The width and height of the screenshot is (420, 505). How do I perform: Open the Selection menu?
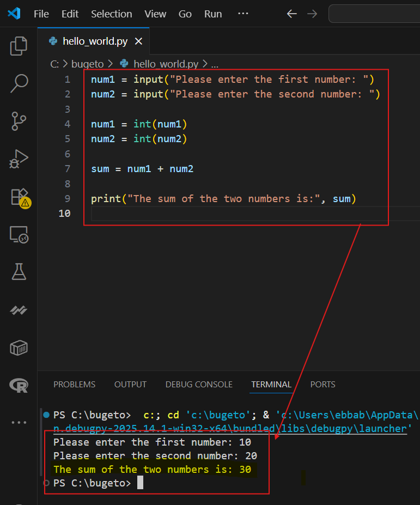111,14
